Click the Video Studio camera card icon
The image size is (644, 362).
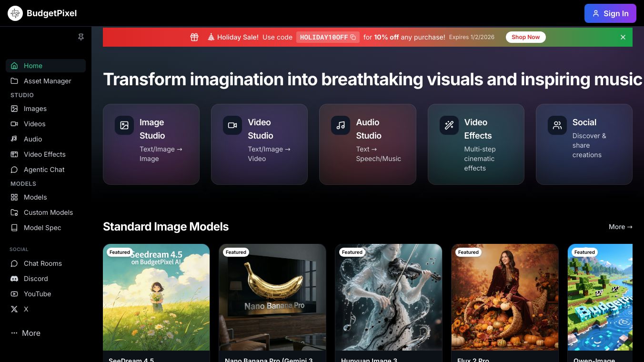pyautogui.click(x=232, y=125)
